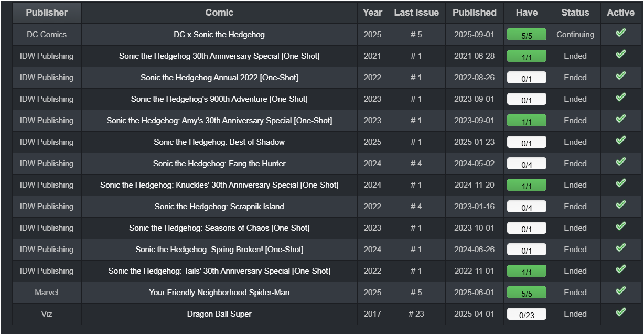Screen dimensions: 644x335
Task: Click the Active checkmark for Tails' 30th Anniversary Special
Action: pos(620,269)
